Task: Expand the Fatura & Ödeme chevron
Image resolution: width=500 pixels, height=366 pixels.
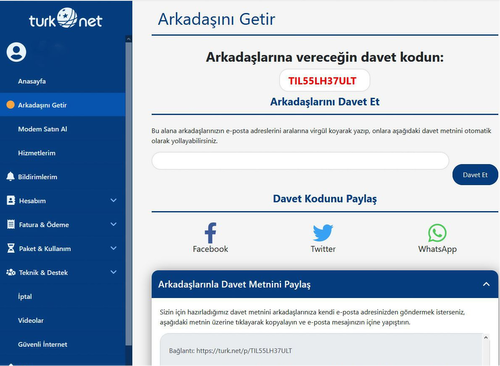Action: tap(113, 224)
